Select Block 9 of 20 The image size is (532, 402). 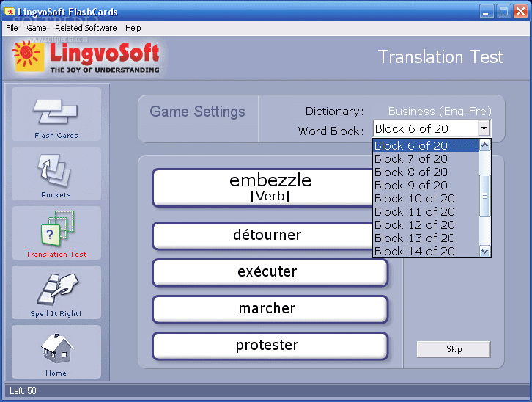pyautogui.click(x=426, y=186)
